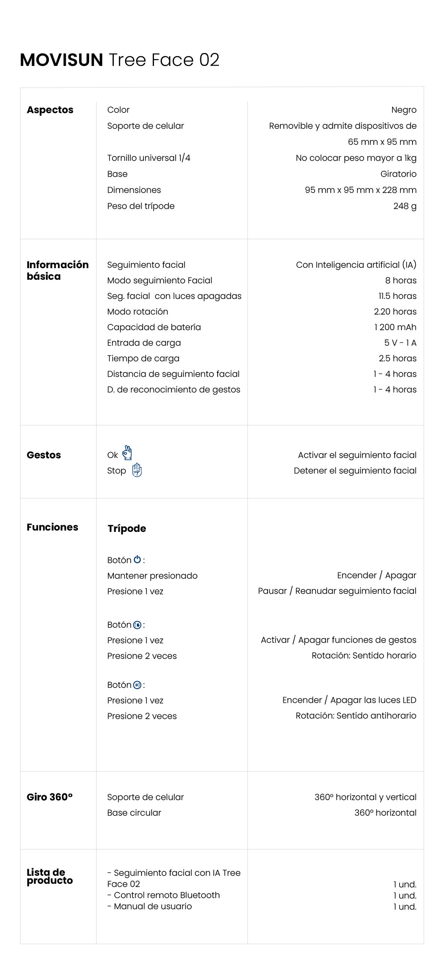445x980 pixels.
Task: Select the Aspectos section heading
Action: coord(50,110)
